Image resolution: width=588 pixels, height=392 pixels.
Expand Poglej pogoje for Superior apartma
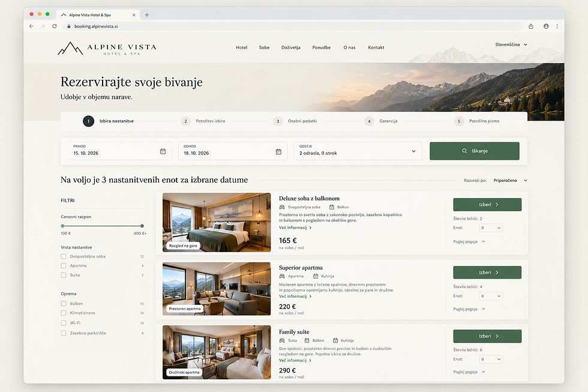pyautogui.click(x=469, y=309)
